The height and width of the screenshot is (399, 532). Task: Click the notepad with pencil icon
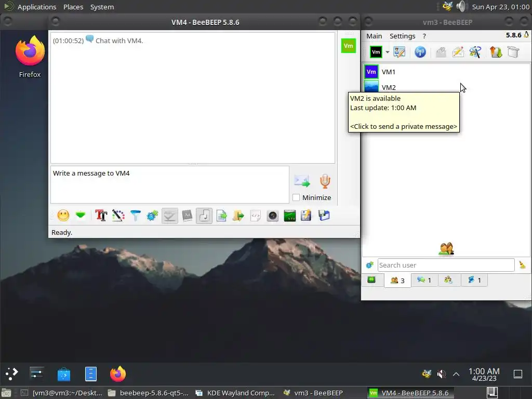pos(307,216)
